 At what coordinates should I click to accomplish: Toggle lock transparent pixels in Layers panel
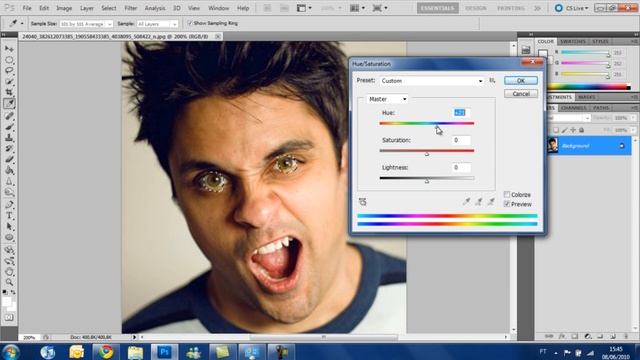(556, 130)
